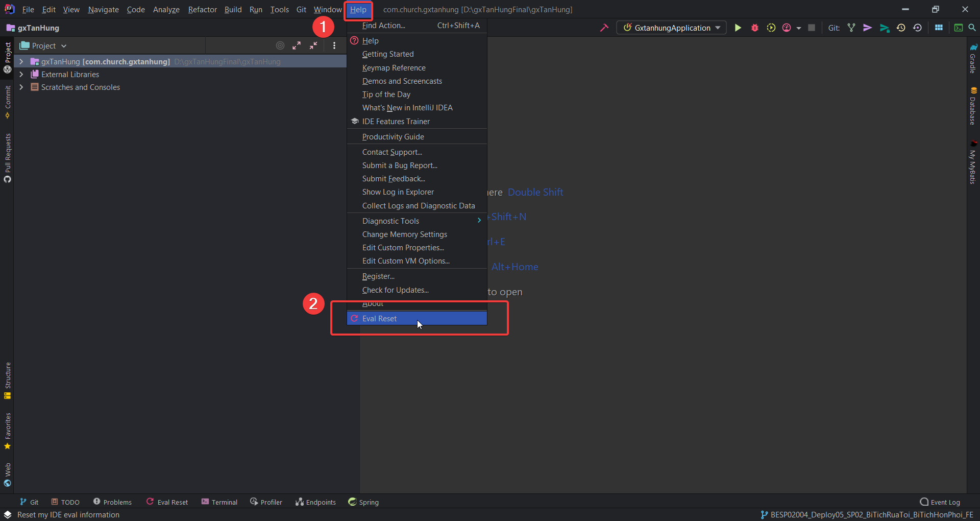This screenshot has width=980, height=521.
Task: Click tool windows quick access icon in status bar
Action: 8,515
